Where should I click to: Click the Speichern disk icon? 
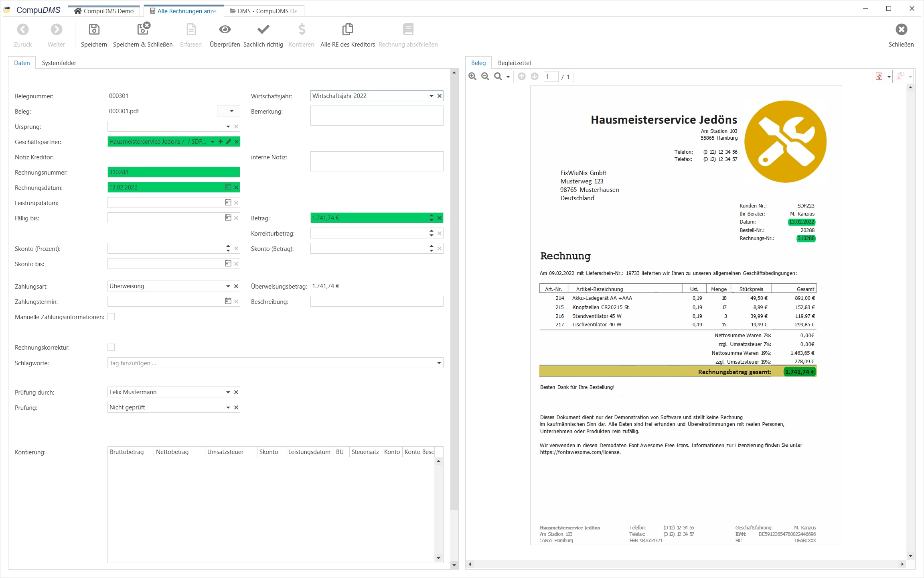tap(94, 30)
